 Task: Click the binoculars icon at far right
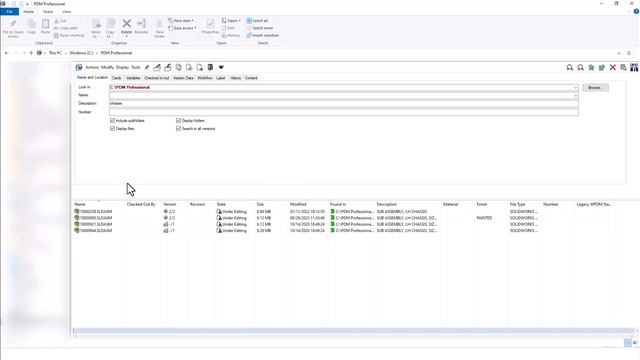click(634, 67)
